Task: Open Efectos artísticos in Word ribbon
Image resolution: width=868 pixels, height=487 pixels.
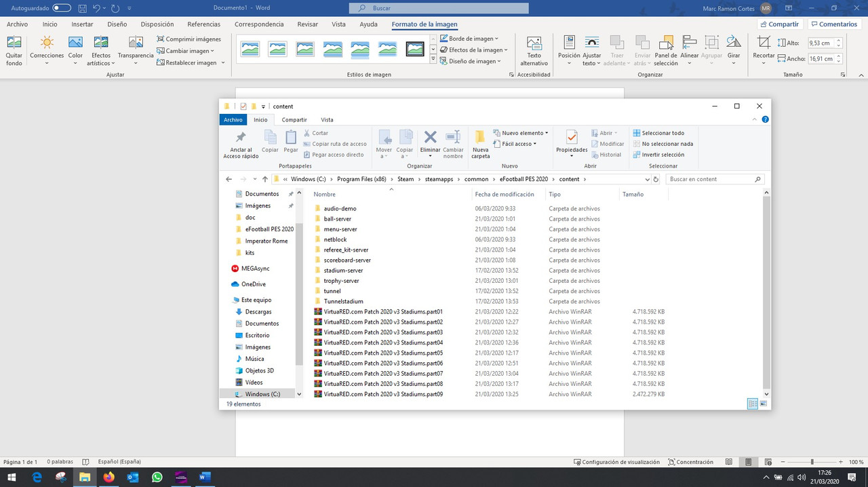Action: point(101,51)
